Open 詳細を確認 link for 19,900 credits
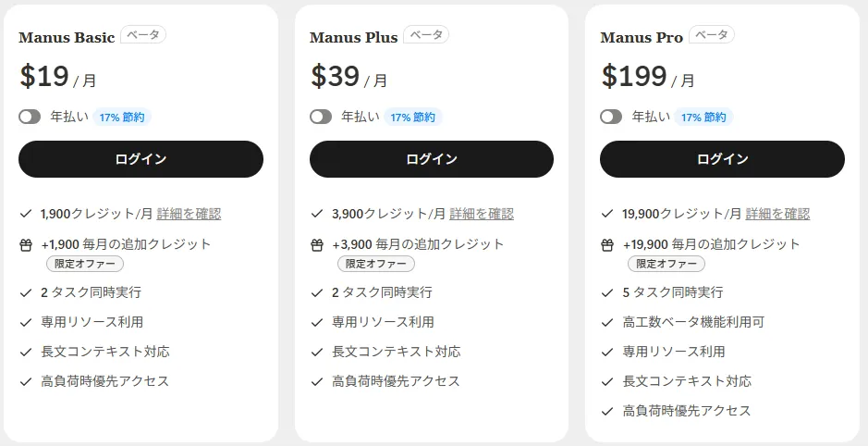This screenshot has width=868, height=446. tap(777, 214)
